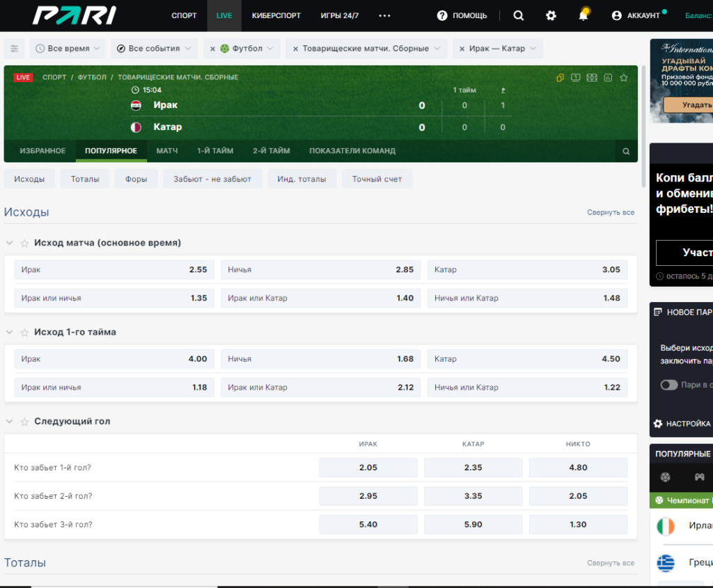Remove the Товарищеские матчи filter x

[x=295, y=49]
